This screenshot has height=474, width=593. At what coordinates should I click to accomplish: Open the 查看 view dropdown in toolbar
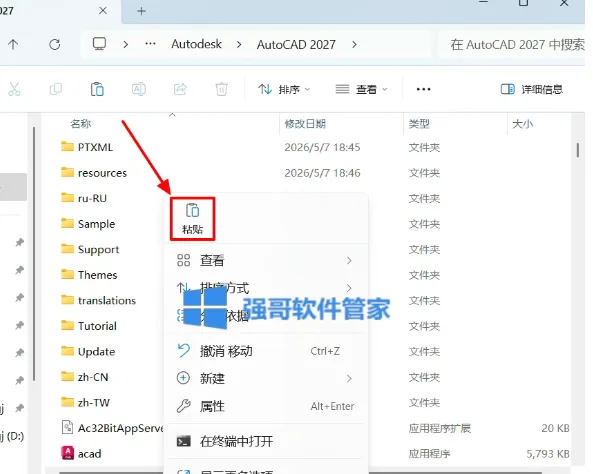[x=362, y=90]
